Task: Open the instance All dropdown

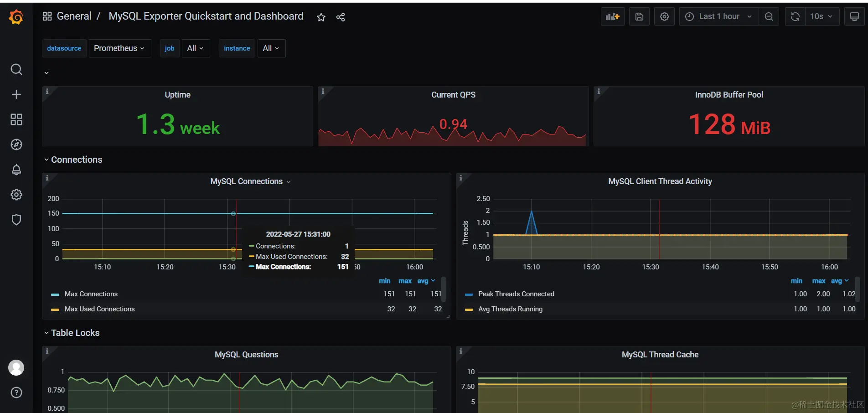Action: coord(271,48)
